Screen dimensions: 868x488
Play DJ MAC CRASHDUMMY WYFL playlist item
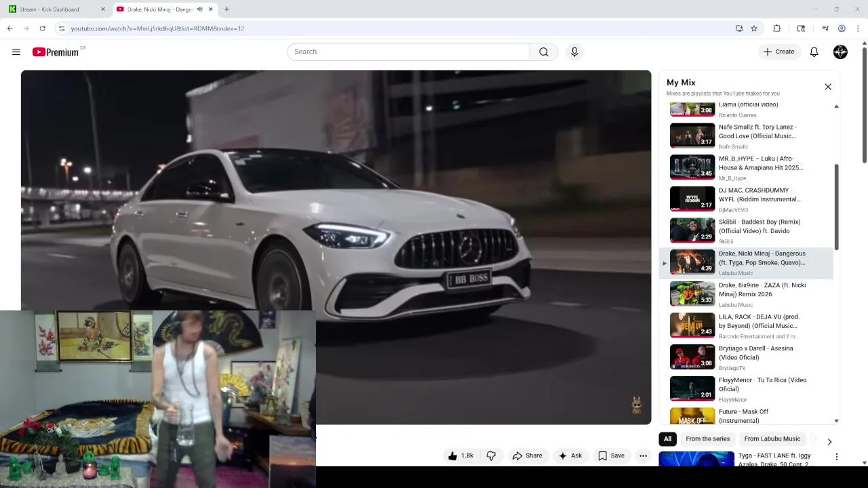click(746, 199)
